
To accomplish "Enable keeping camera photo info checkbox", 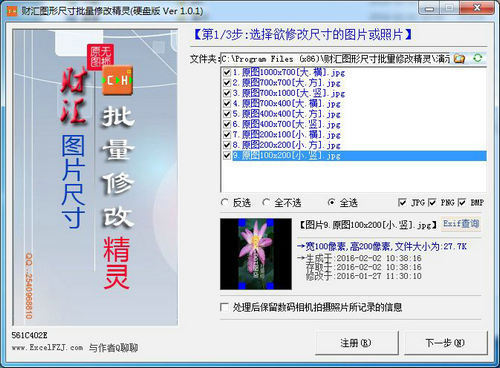I will pyautogui.click(x=224, y=307).
